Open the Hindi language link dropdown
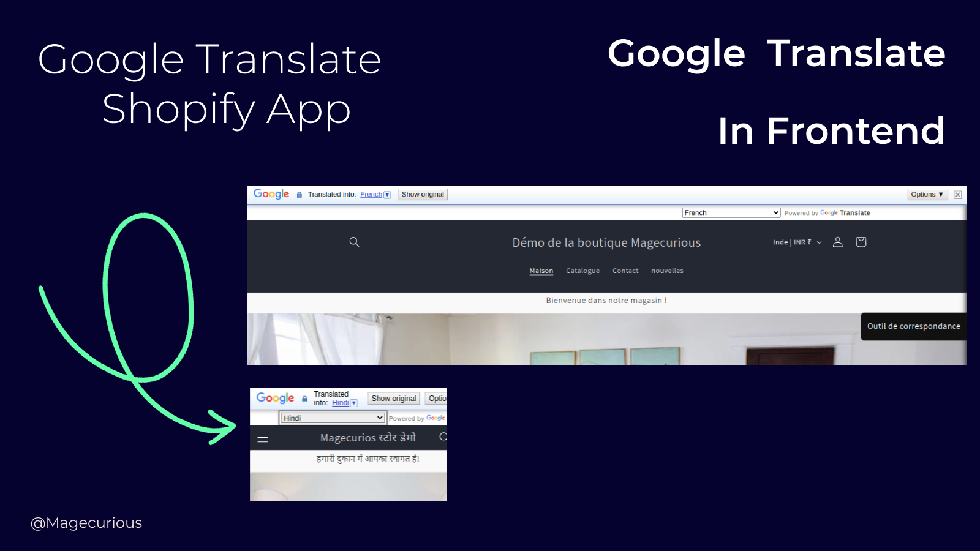Image resolution: width=980 pixels, height=551 pixels. [345, 403]
